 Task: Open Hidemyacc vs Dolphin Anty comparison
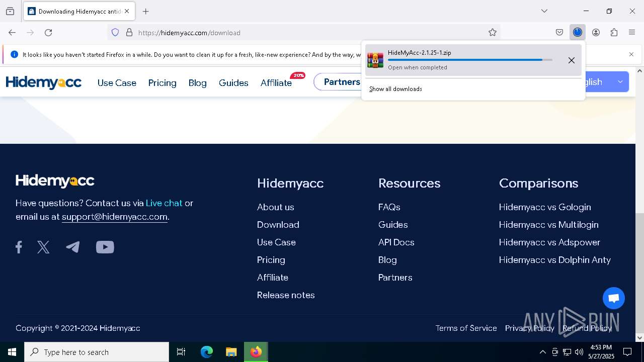[x=555, y=260]
